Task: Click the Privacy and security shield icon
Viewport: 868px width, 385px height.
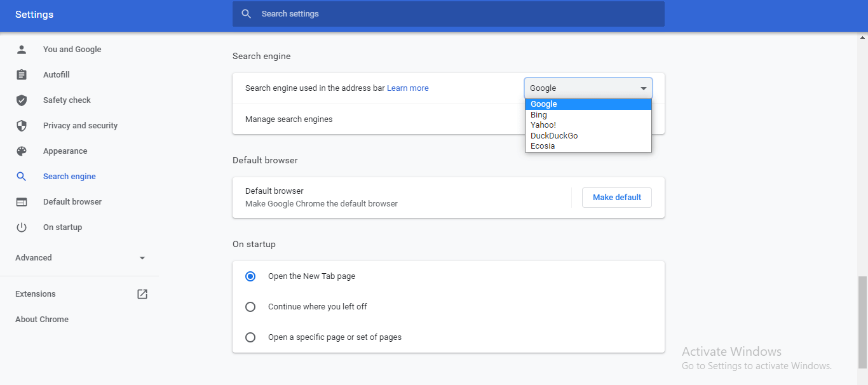Action: [22, 126]
